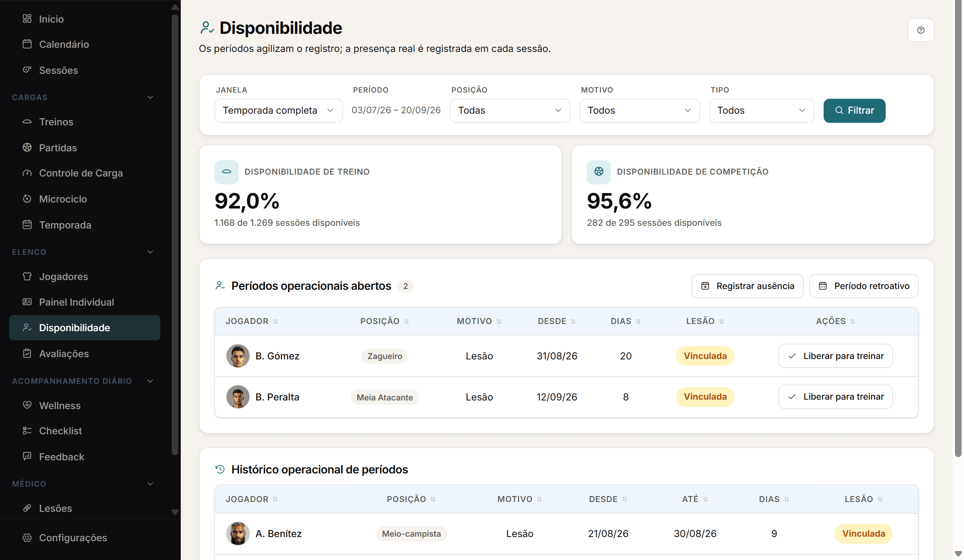
Task: Click the Lesões bandage icon
Action: coord(27,508)
